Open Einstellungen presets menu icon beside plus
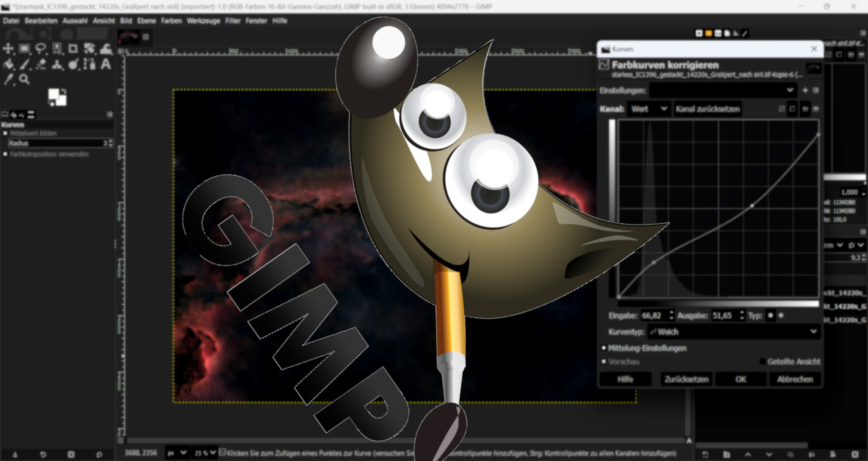This screenshot has height=461, width=868. click(816, 90)
